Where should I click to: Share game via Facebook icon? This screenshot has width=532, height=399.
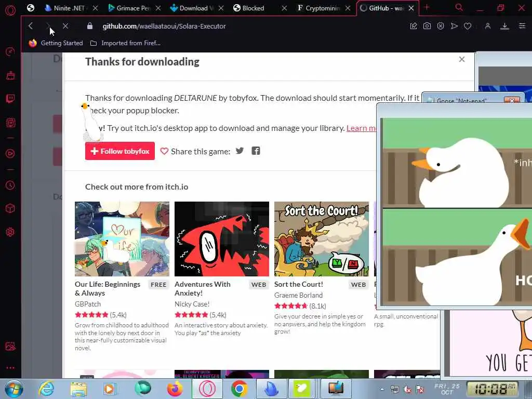coord(256,151)
